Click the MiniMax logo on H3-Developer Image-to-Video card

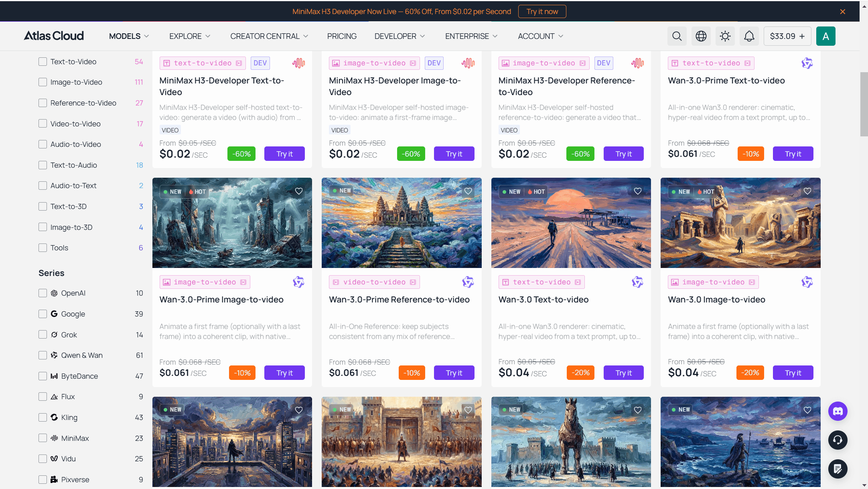point(468,63)
